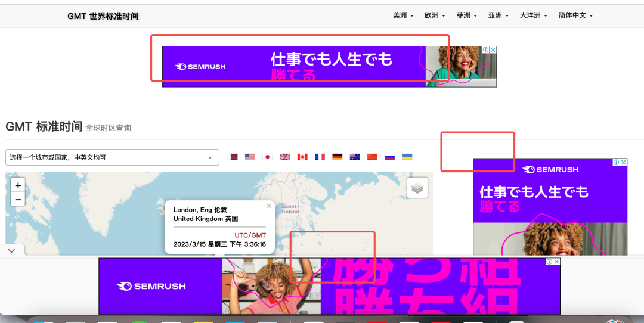Click the red UTC/GMT label

250,235
